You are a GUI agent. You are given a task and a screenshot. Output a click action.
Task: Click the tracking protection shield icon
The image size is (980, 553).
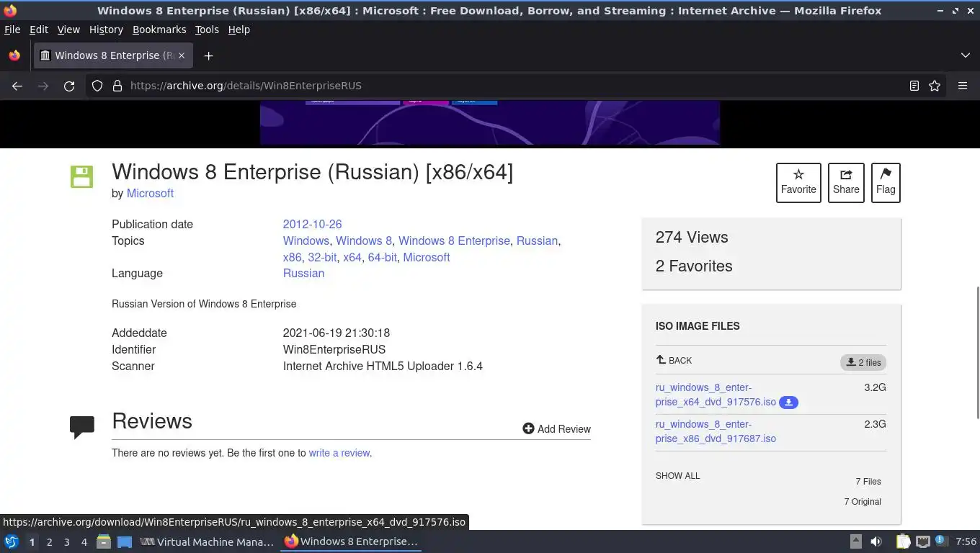click(x=97, y=86)
